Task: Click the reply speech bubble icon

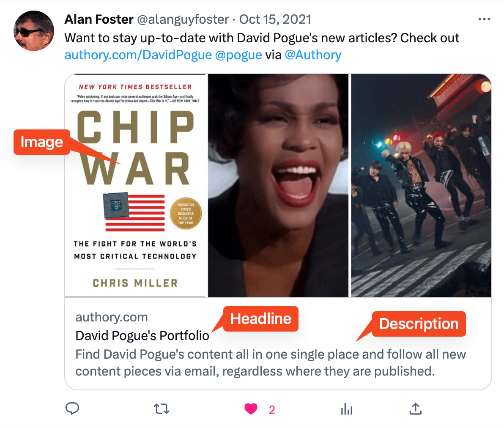Action: 72,409
